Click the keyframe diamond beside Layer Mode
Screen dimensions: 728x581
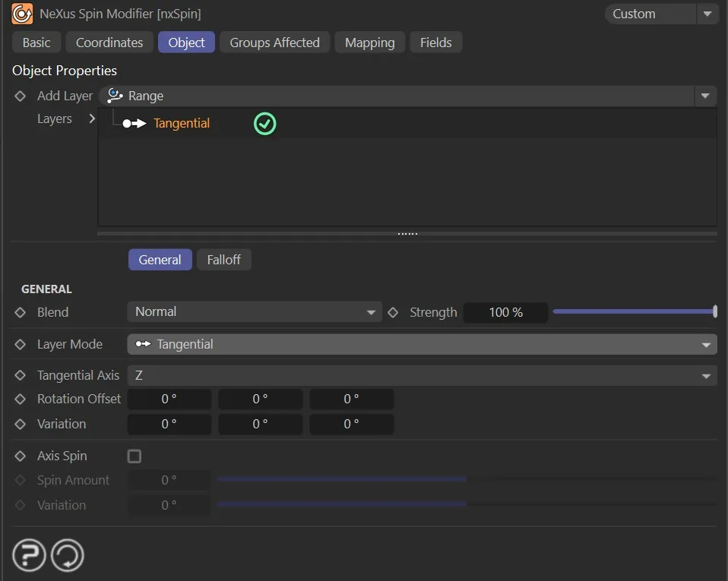tap(21, 344)
